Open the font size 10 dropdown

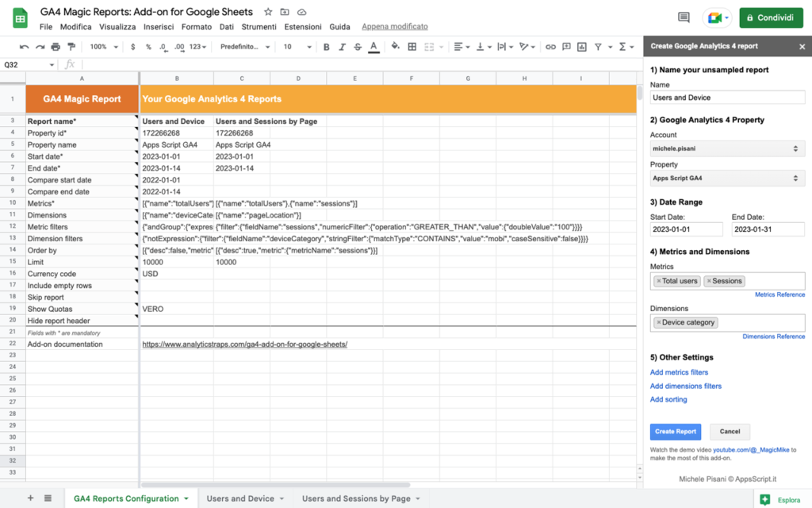point(297,47)
